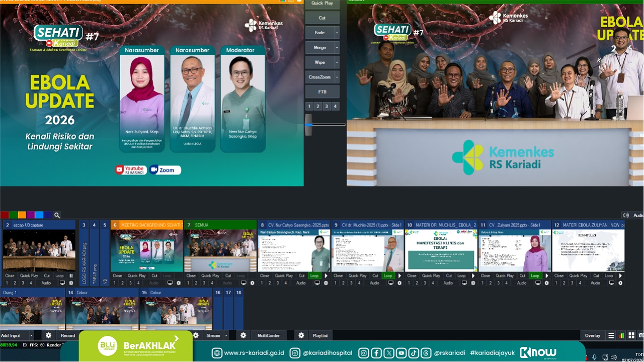Click monitor icon on input 10 MATERI DR. MUCHLIS
644x362 pixels.
(464, 283)
